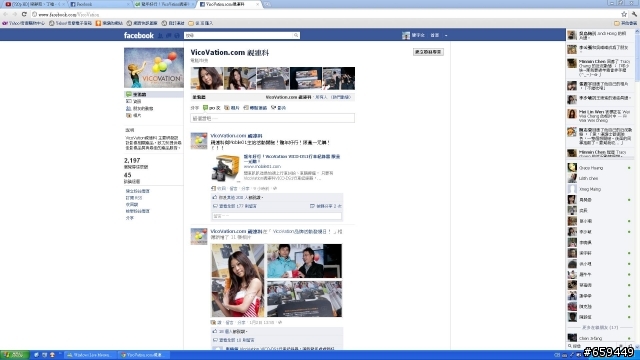This screenshot has width=640, height=360.
Task: View all comments on the album post
Action: click(x=237, y=340)
